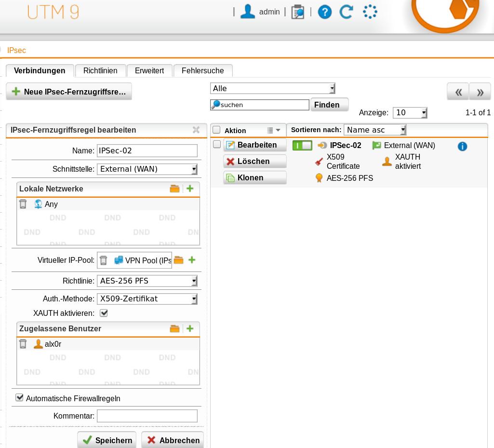Open the Schnittstelle dropdown

(147, 169)
